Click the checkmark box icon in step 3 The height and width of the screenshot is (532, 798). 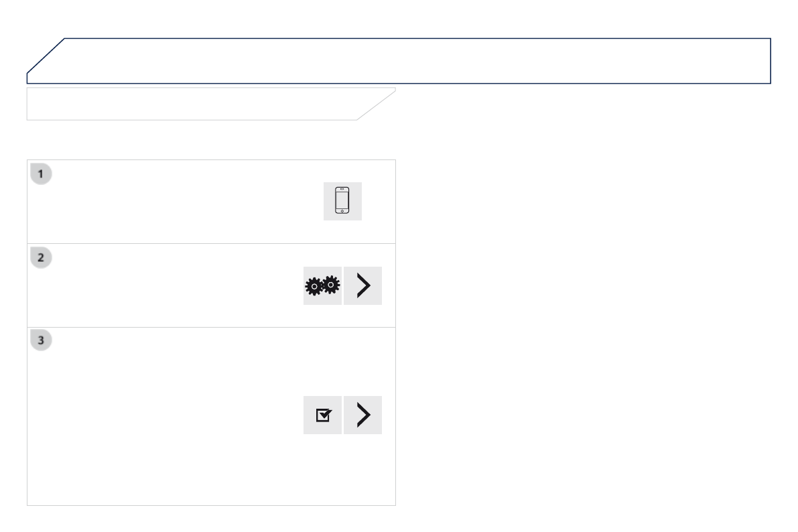pyautogui.click(x=322, y=415)
